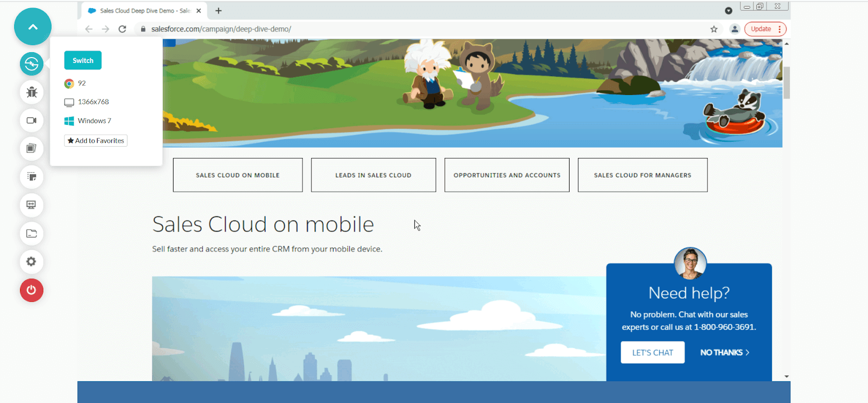
Task: Open the settings gear icon
Action: coord(31,262)
